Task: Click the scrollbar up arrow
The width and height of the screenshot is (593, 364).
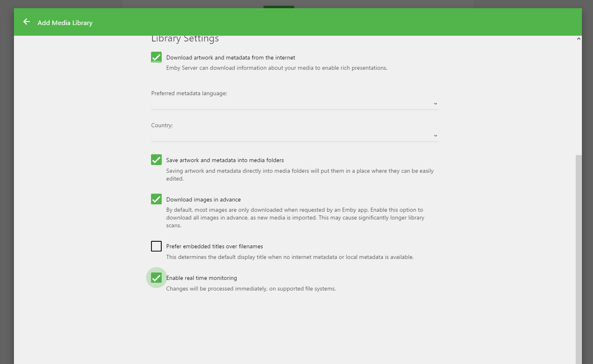Action: [x=579, y=39]
